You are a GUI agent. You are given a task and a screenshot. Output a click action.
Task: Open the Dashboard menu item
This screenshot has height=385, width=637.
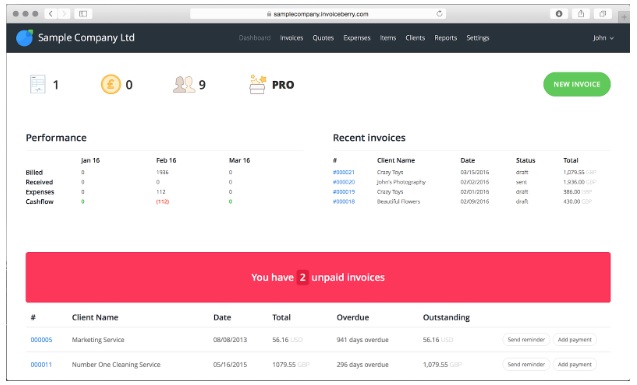click(x=255, y=38)
